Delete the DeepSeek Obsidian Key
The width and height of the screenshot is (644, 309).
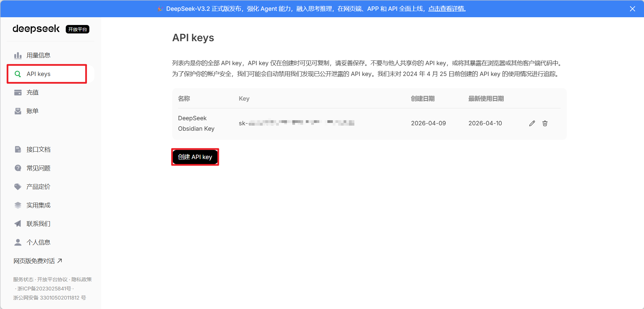[545, 123]
